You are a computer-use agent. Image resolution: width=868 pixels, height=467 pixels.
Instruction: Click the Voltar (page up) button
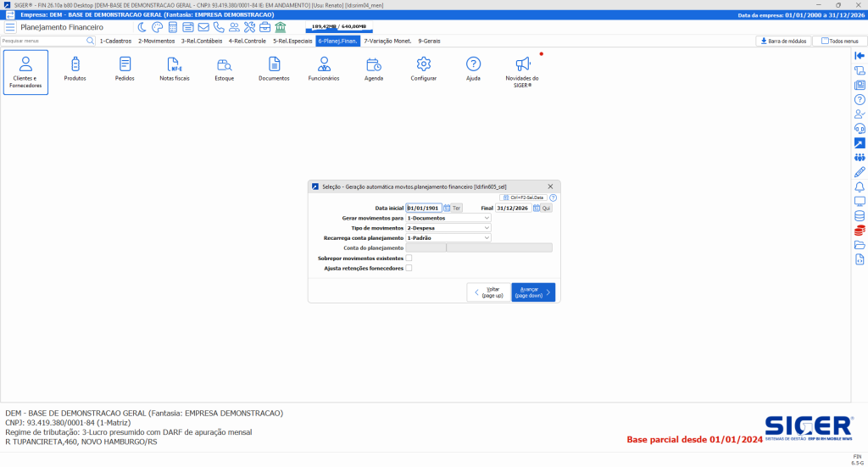489,292
